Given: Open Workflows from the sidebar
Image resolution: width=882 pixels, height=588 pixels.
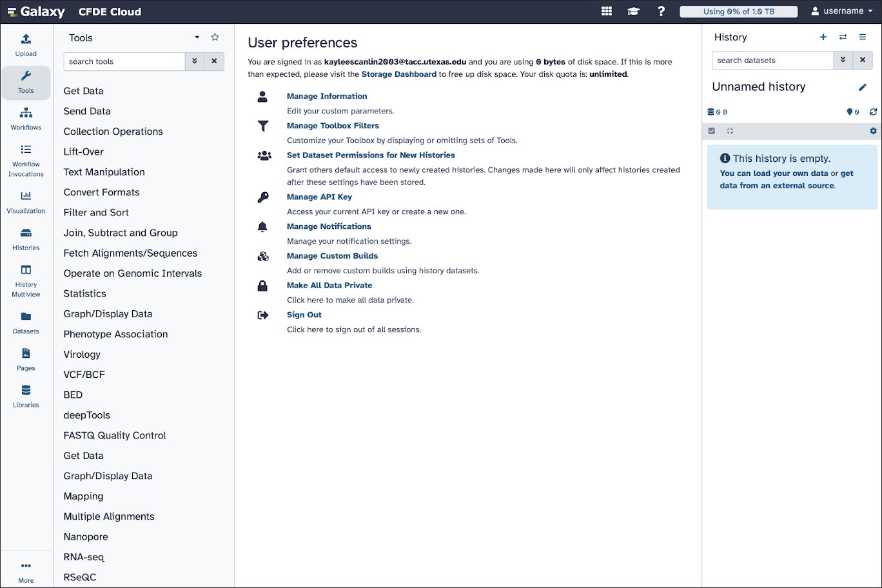Looking at the screenshot, I should (26, 119).
